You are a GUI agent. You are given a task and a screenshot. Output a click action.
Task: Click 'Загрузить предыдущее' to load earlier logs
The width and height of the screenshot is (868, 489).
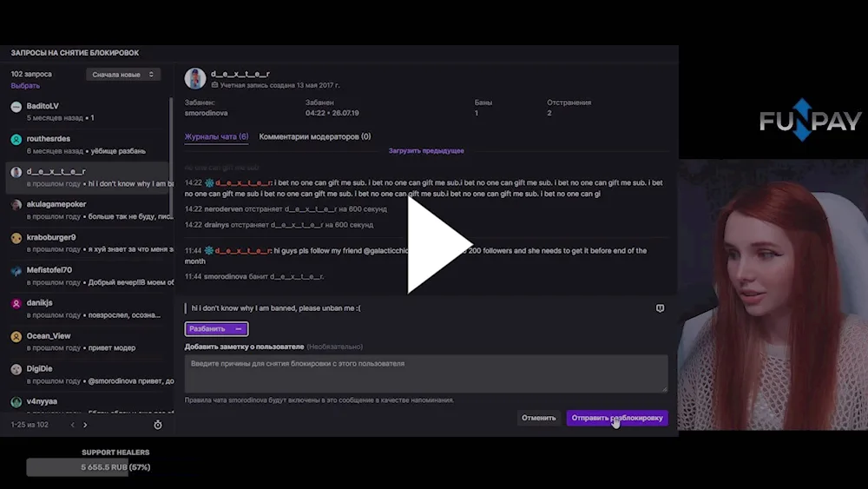tap(426, 150)
